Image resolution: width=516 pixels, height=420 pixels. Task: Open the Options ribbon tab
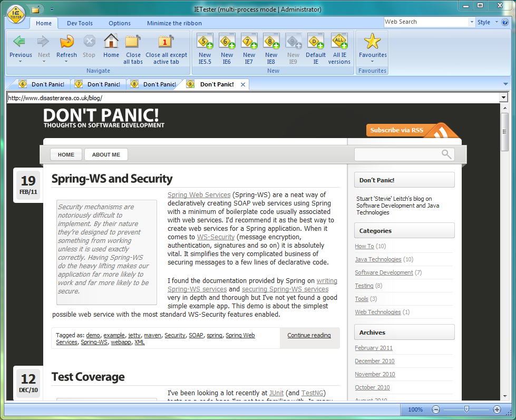[x=120, y=23]
